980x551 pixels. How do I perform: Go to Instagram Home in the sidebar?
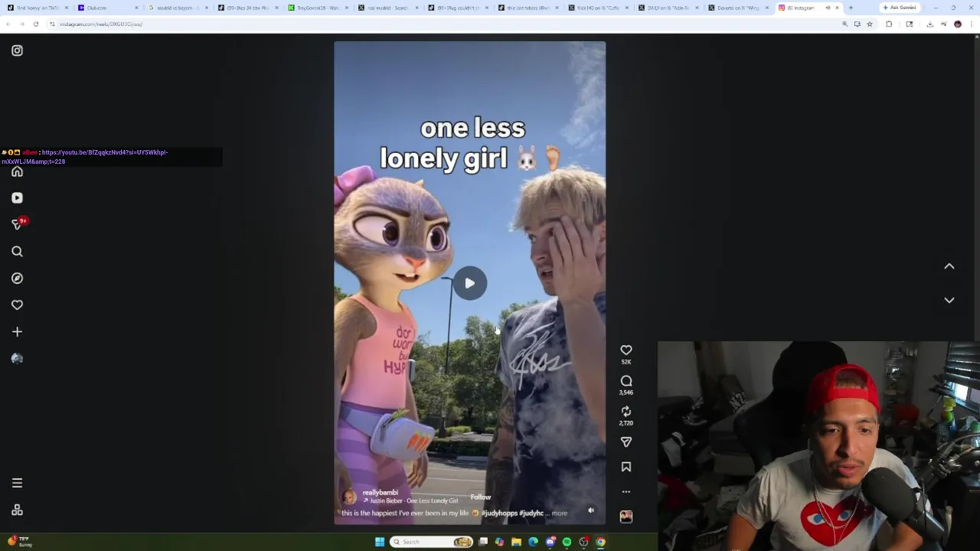tap(17, 171)
